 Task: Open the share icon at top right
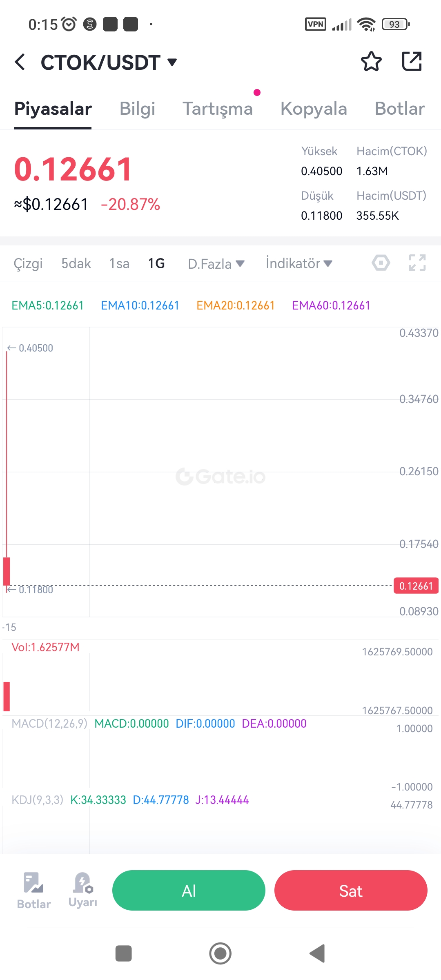(x=412, y=61)
